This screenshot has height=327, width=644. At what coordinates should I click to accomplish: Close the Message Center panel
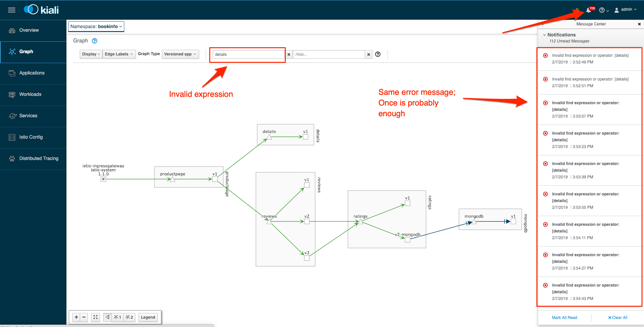pos(639,24)
